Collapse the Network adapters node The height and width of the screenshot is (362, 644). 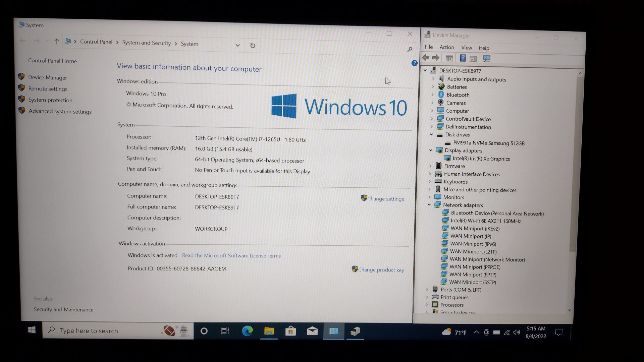[x=429, y=205]
